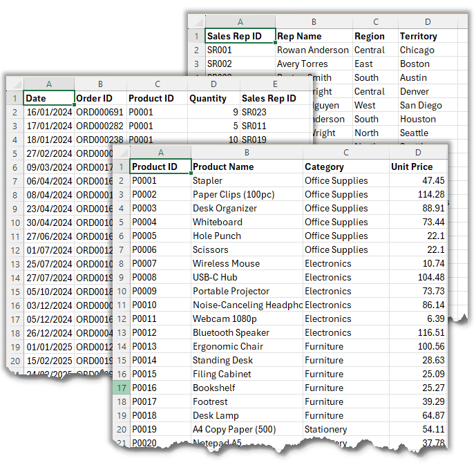Viewport: 476px width, 465px height.
Task: Click the unit price 116.51 cell
Action: [418, 332]
